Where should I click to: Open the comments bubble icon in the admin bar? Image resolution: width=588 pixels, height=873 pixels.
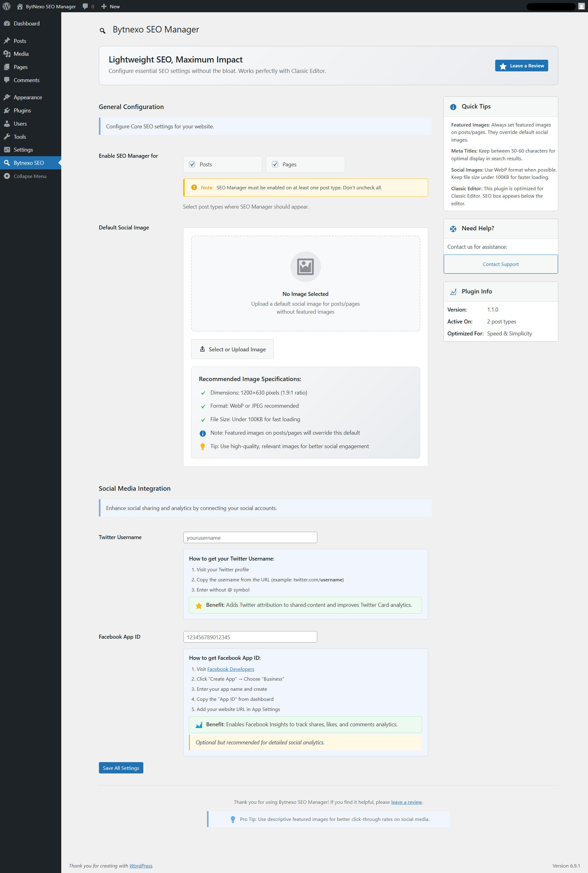85,6
